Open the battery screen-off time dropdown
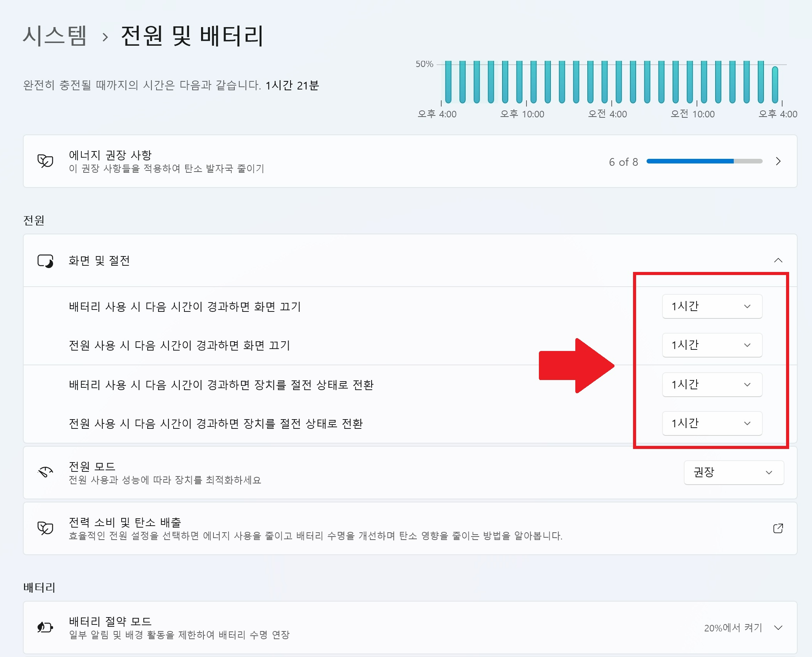 click(712, 306)
